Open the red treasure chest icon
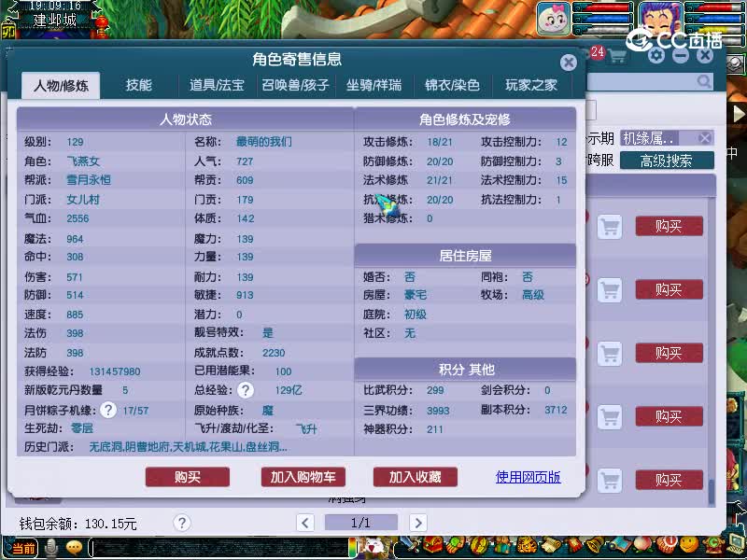Viewport: 747px width, 560px height. [433, 545]
